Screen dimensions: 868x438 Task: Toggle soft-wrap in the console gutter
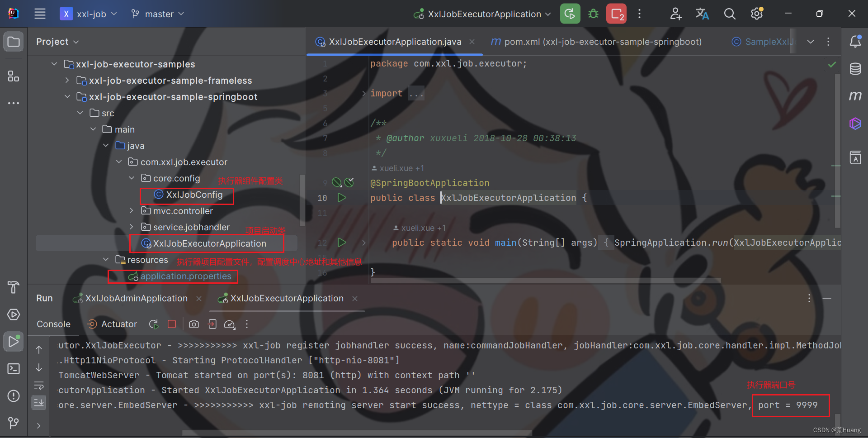tap(39, 385)
